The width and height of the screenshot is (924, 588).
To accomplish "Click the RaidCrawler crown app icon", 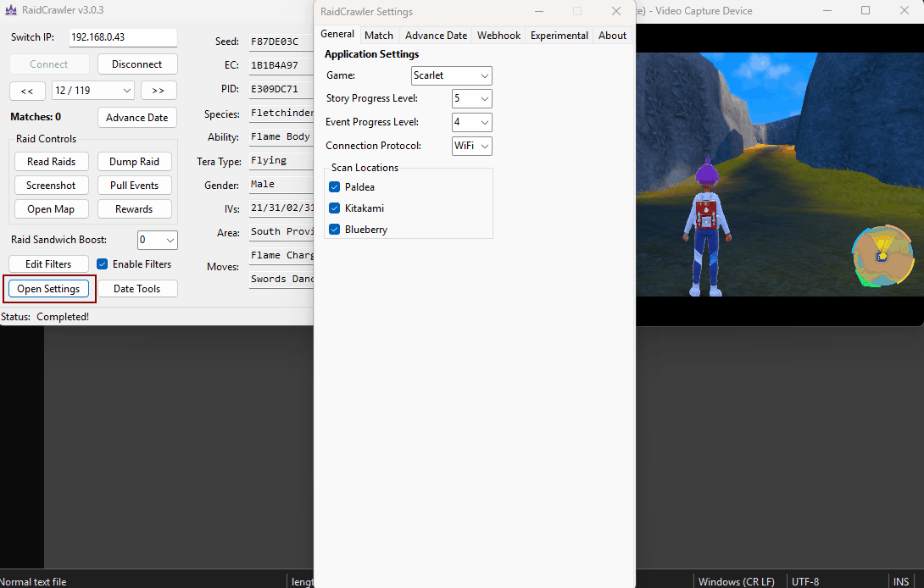I will (x=11, y=10).
